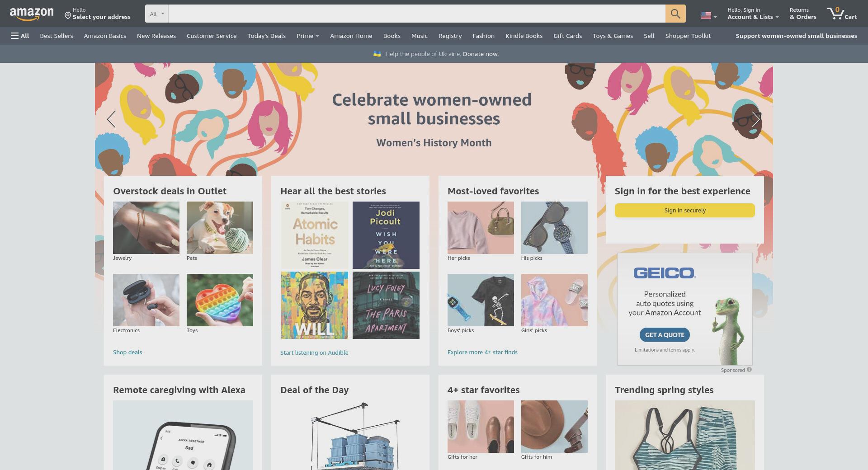Open the search category All dropdown
The image size is (868, 470).
(x=157, y=14)
